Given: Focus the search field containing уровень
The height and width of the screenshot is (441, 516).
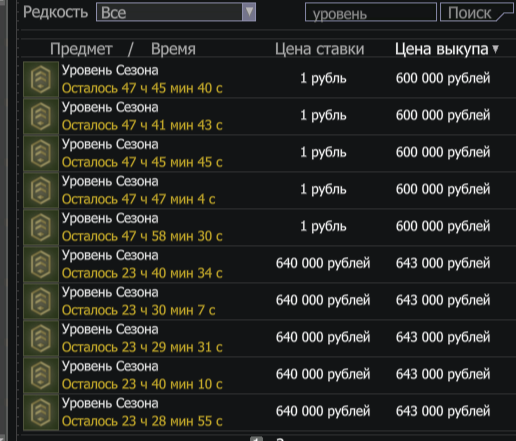Looking at the screenshot, I should (371, 12).
